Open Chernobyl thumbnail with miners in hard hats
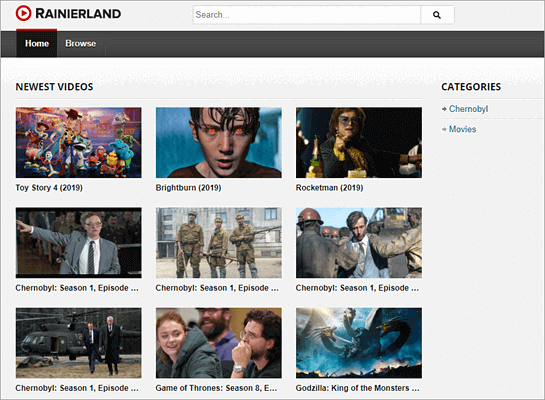Screen dimensions: 545x400 (x=359, y=243)
